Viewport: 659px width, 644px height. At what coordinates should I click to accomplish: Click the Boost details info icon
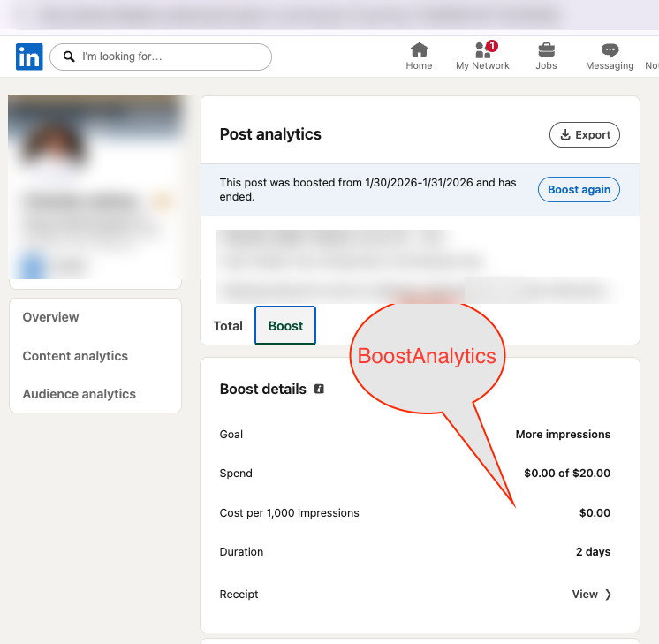(319, 389)
